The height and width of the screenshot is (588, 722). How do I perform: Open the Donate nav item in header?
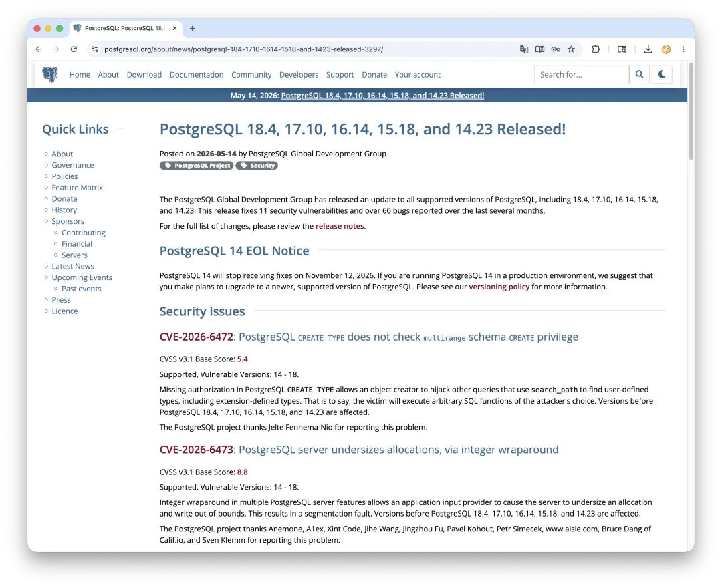(374, 75)
